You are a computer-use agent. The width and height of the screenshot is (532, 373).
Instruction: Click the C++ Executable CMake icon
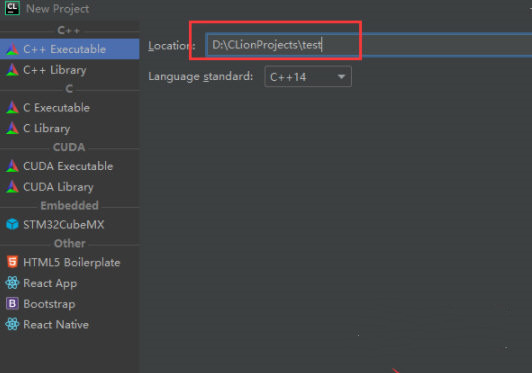click(x=13, y=50)
